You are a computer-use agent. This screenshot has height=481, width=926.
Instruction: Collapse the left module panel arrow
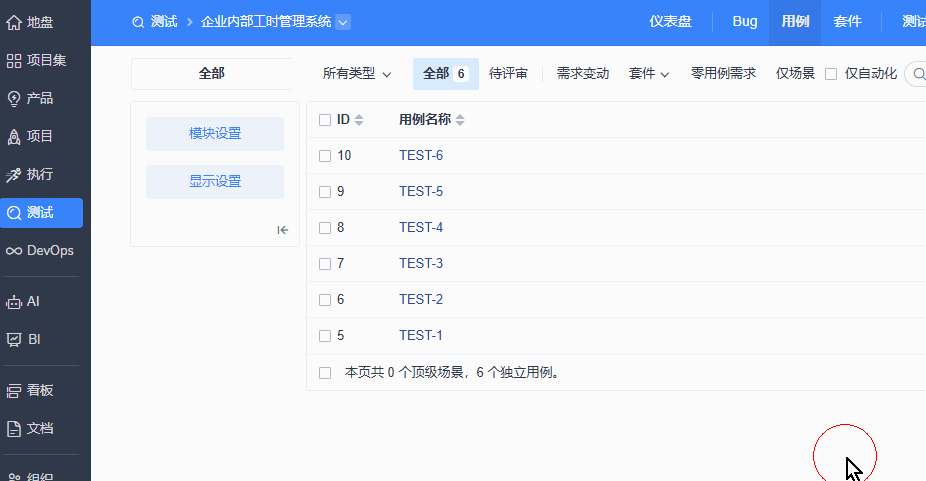[283, 230]
